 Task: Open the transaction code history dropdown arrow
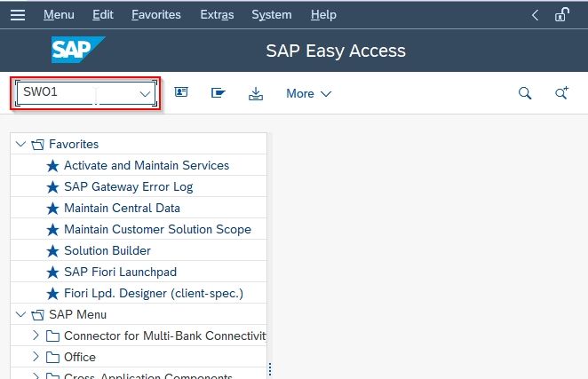[x=145, y=94]
